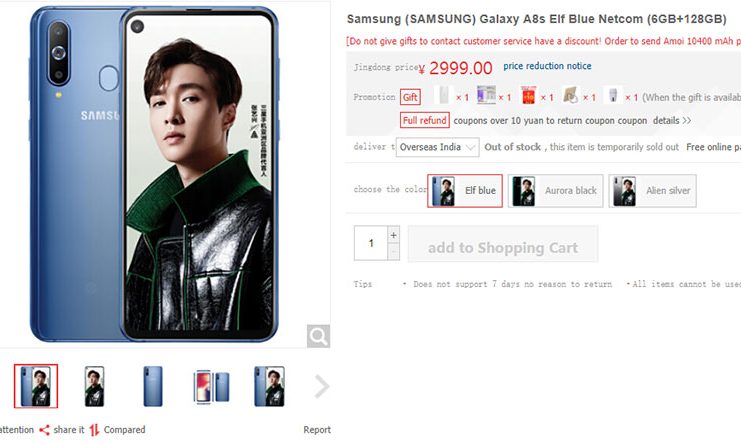
Task: Open the price reduction notice link
Action: (x=547, y=66)
